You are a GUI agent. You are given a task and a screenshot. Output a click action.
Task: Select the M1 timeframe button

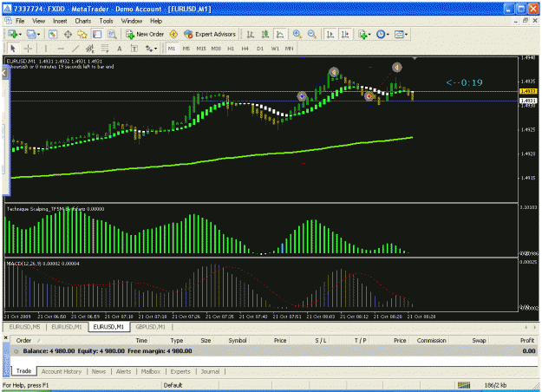click(172, 49)
